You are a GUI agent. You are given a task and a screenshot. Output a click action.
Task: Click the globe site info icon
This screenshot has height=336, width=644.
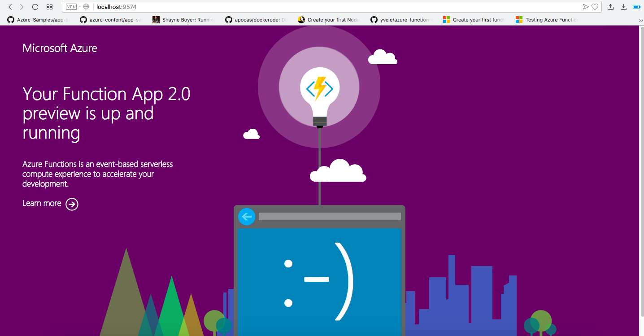click(87, 7)
